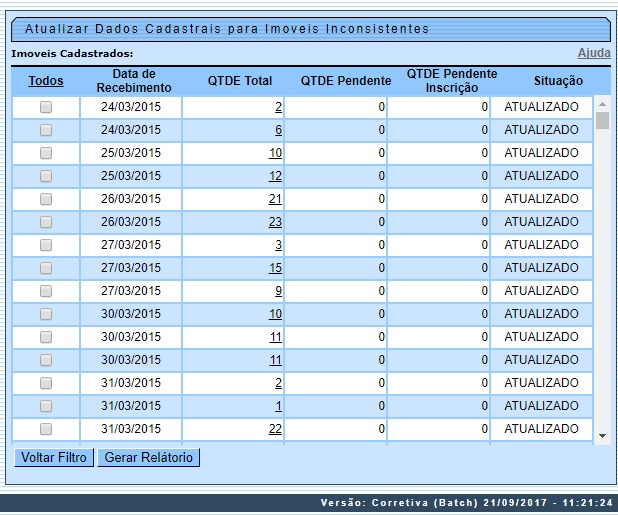The height and width of the screenshot is (515, 618).
Task: Click QTDE Total link 6 on 24/03/2015
Action: 278,130
